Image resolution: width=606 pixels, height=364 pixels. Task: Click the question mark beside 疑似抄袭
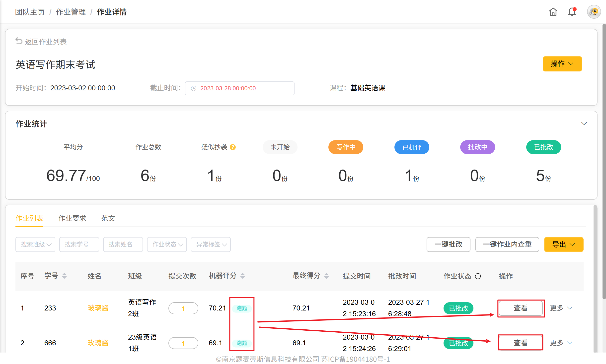[x=233, y=147]
